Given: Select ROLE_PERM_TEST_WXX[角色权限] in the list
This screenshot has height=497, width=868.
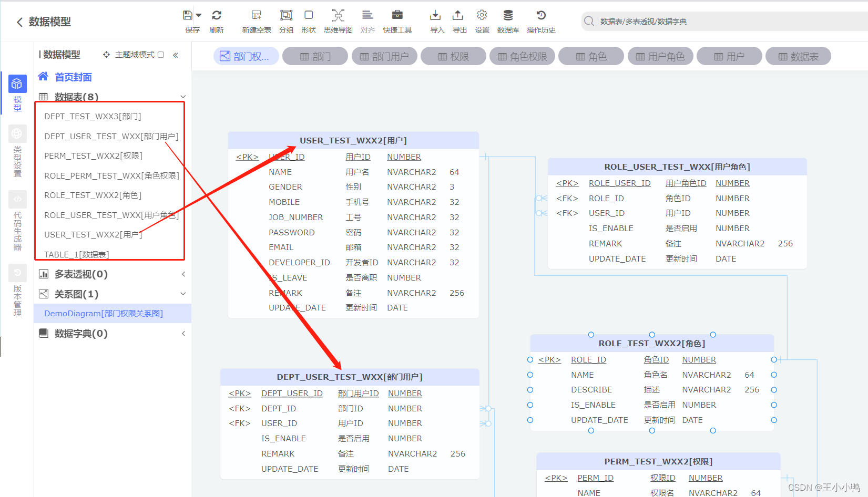Looking at the screenshot, I should click(x=111, y=176).
